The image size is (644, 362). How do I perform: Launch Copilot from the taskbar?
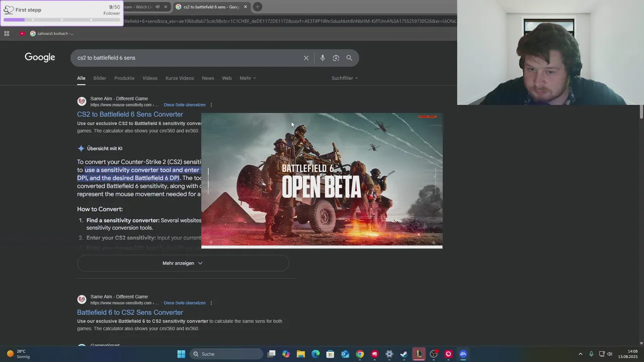[286, 354]
